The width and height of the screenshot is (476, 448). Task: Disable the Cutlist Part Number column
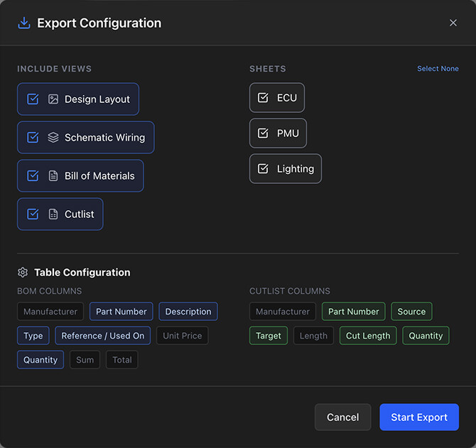pos(354,312)
